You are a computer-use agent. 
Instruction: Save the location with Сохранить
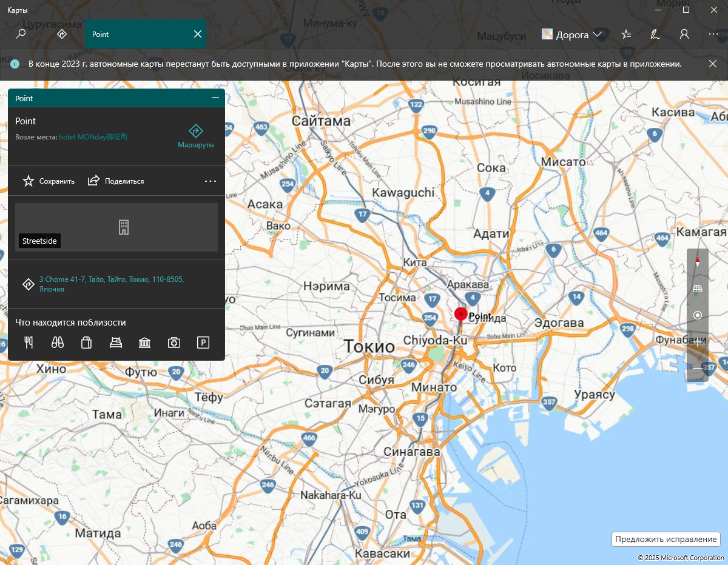49,181
